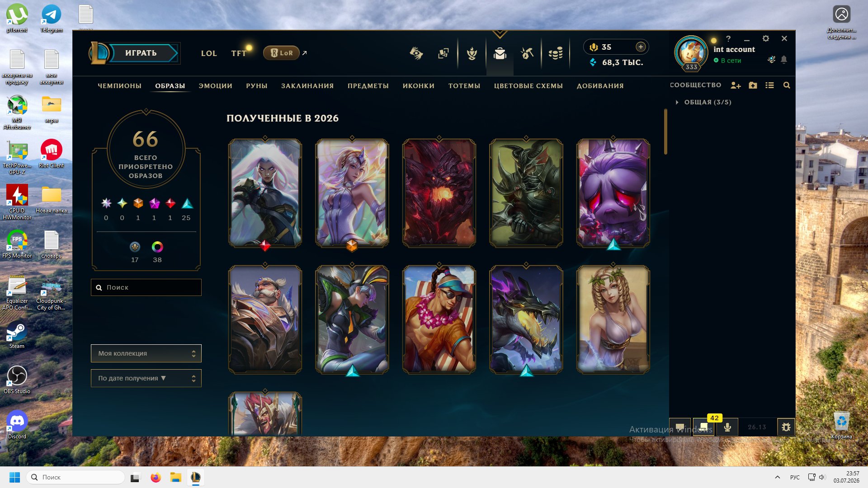Open the Discord desktop shortcut
This screenshot has width=868, height=488.
pyautogui.click(x=17, y=425)
